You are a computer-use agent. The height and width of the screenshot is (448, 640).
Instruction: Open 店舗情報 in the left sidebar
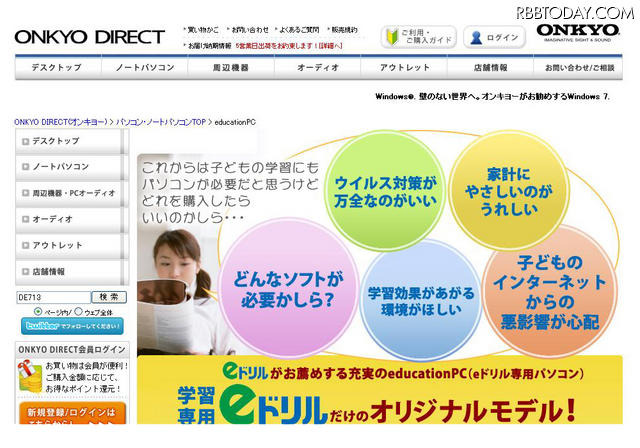tap(72, 271)
